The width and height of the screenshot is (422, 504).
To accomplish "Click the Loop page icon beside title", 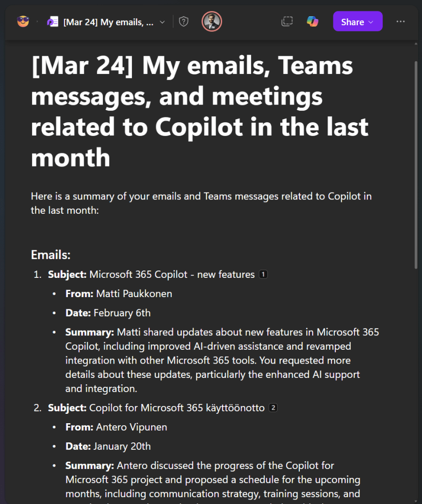I will (52, 22).
